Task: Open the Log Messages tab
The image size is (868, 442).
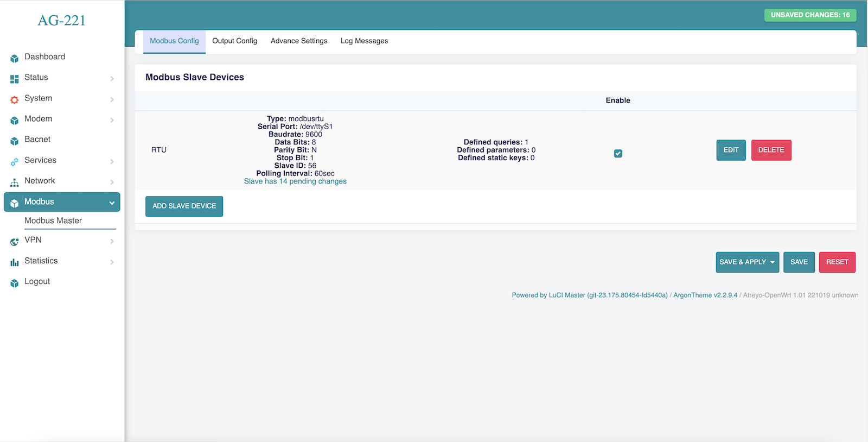Action: (x=364, y=41)
